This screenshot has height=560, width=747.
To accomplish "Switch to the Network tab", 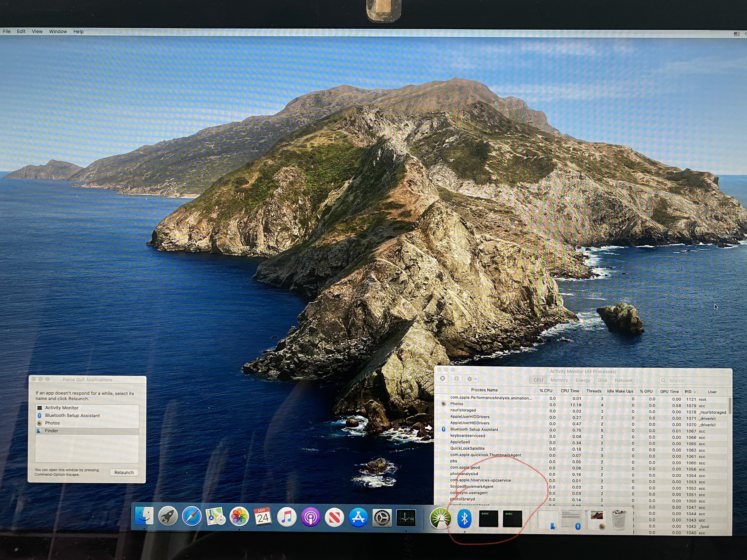I will [x=623, y=381].
